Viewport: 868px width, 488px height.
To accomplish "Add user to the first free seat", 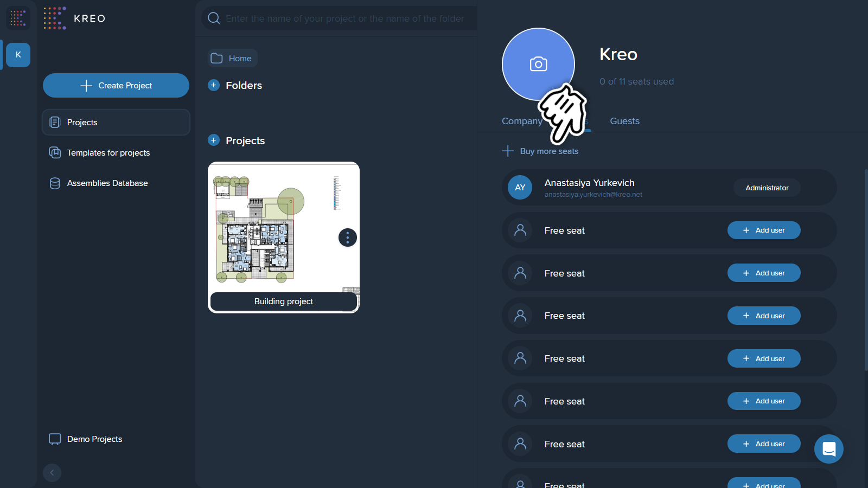I will (x=764, y=230).
